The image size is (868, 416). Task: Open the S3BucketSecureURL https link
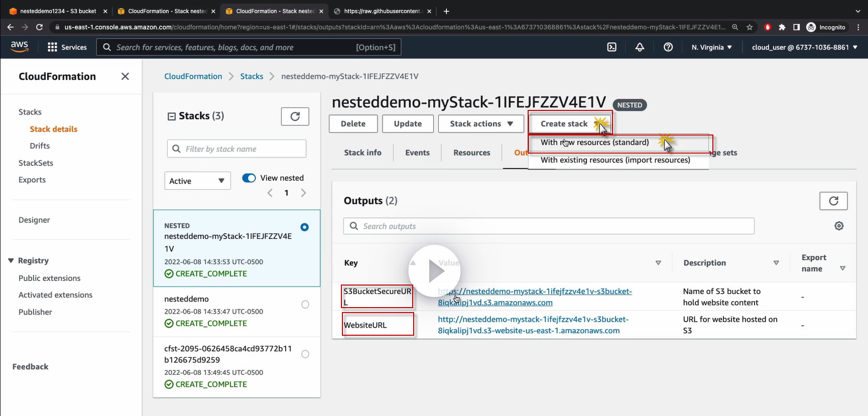click(x=535, y=297)
